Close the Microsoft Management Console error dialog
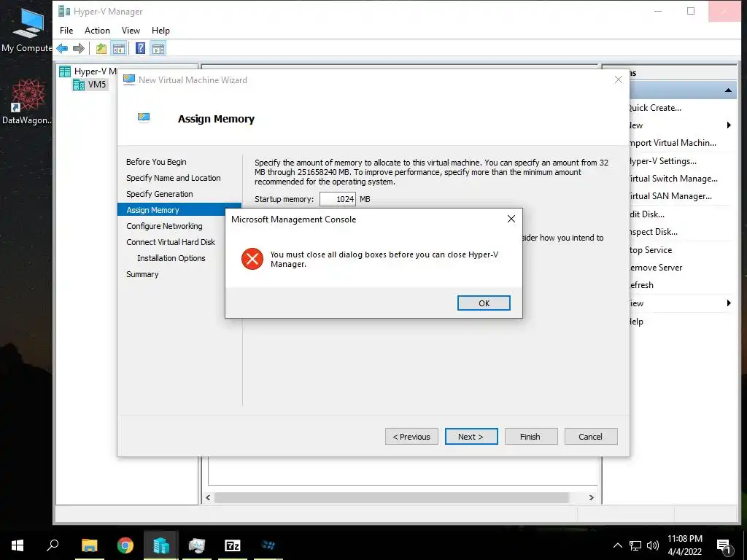Viewport: 747px width, 560px height. tap(511, 219)
